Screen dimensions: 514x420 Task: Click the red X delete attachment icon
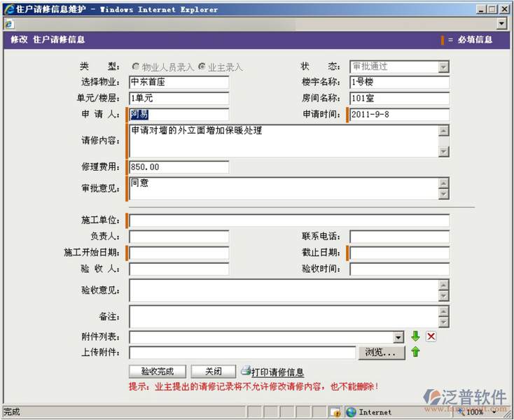point(431,337)
